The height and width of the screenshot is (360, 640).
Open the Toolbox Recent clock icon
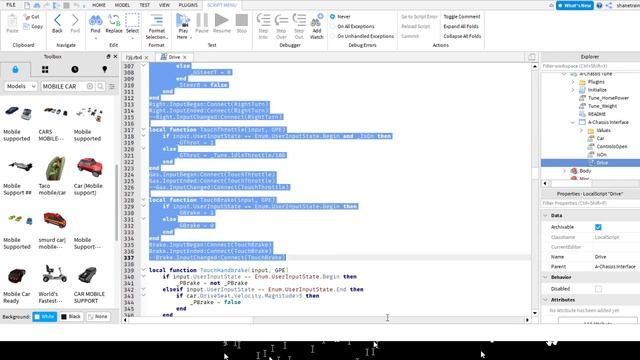point(75,69)
